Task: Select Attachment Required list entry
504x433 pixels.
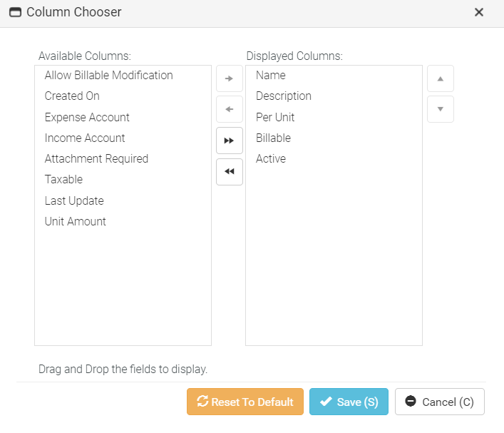Action: pyautogui.click(x=96, y=158)
